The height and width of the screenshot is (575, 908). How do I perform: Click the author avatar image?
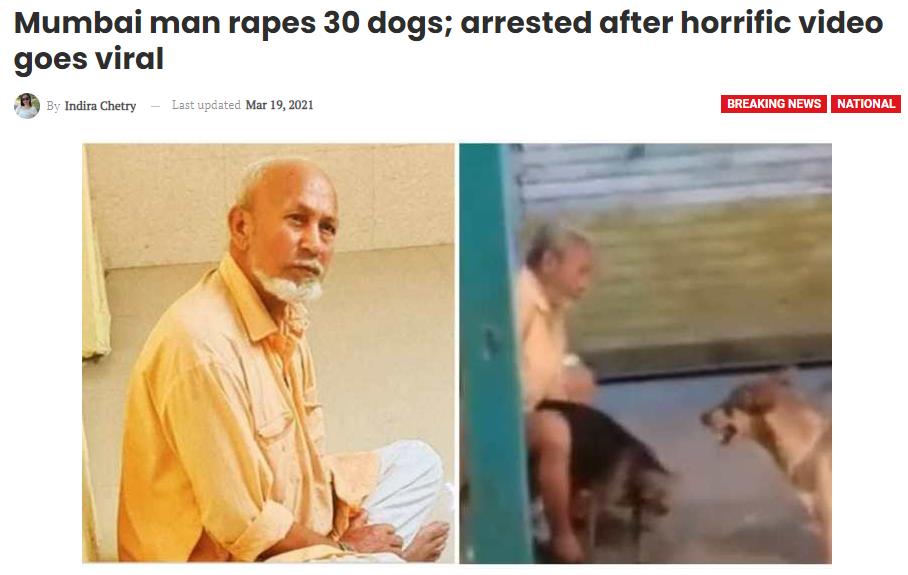pos(27,105)
